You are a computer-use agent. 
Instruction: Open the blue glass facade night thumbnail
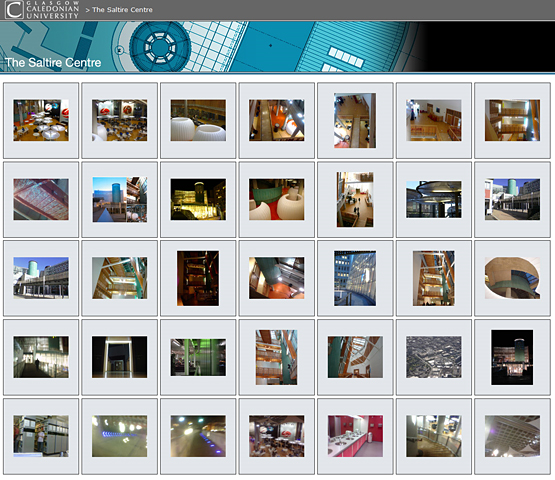click(355, 278)
